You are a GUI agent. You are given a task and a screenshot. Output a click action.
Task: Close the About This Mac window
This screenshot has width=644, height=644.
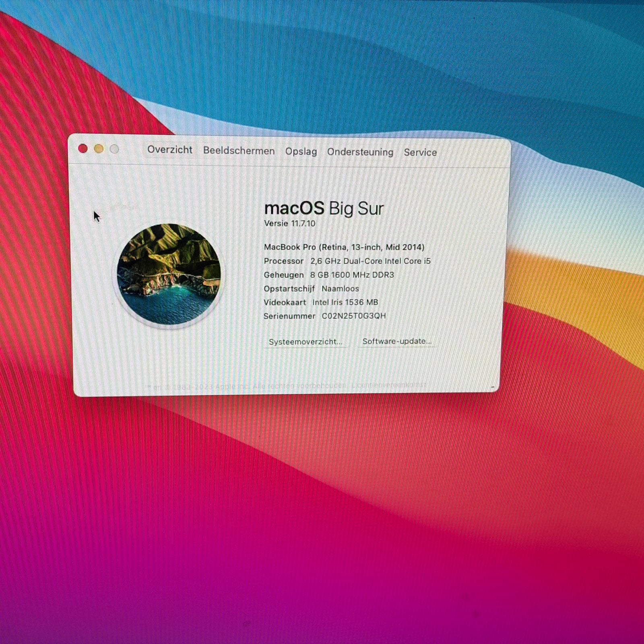pos(83,149)
